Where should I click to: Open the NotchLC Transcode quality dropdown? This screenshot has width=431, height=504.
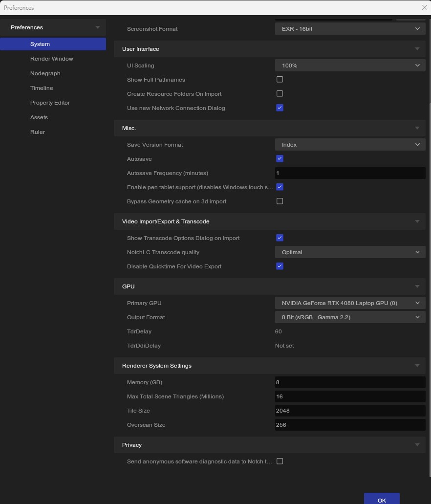click(x=350, y=252)
